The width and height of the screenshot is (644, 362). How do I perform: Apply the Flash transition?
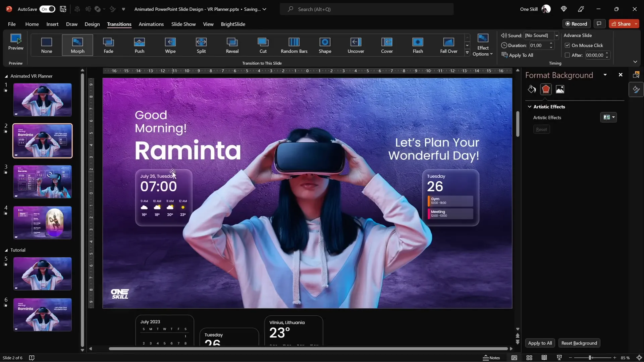(418, 45)
